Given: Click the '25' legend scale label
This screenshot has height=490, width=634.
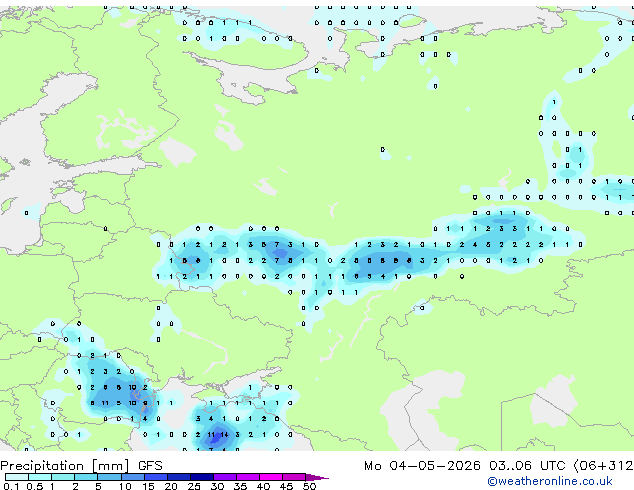Looking at the screenshot, I should point(194,486).
